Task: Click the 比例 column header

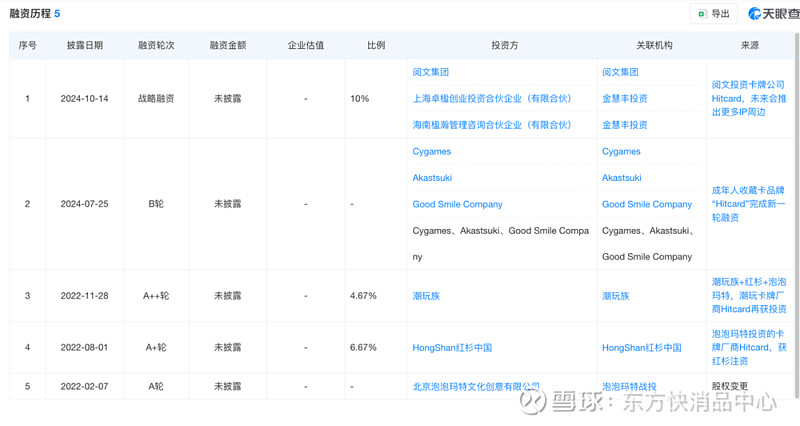Action: (376, 45)
